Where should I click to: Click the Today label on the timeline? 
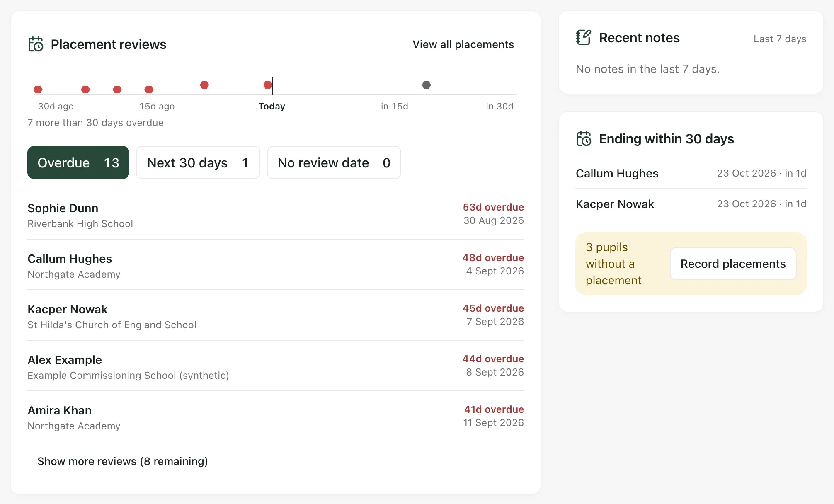[272, 106]
